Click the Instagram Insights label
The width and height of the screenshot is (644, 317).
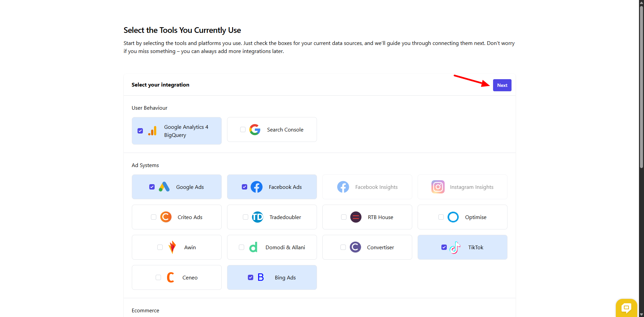(x=472, y=187)
